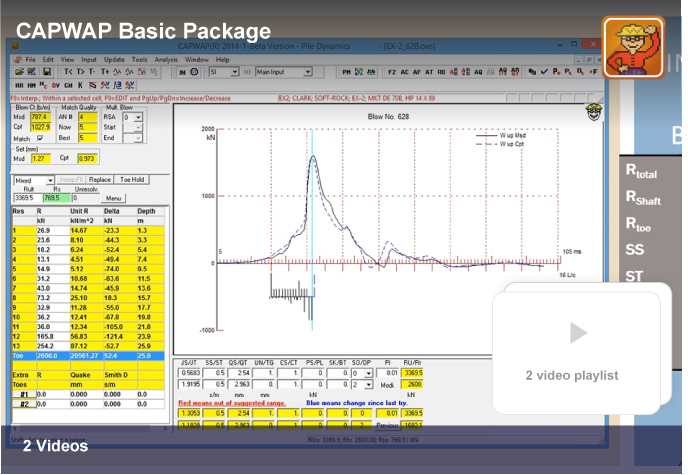Click the T< toolbar icon
The height and width of the screenshot is (475, 688).
click(x=68, y=71)
